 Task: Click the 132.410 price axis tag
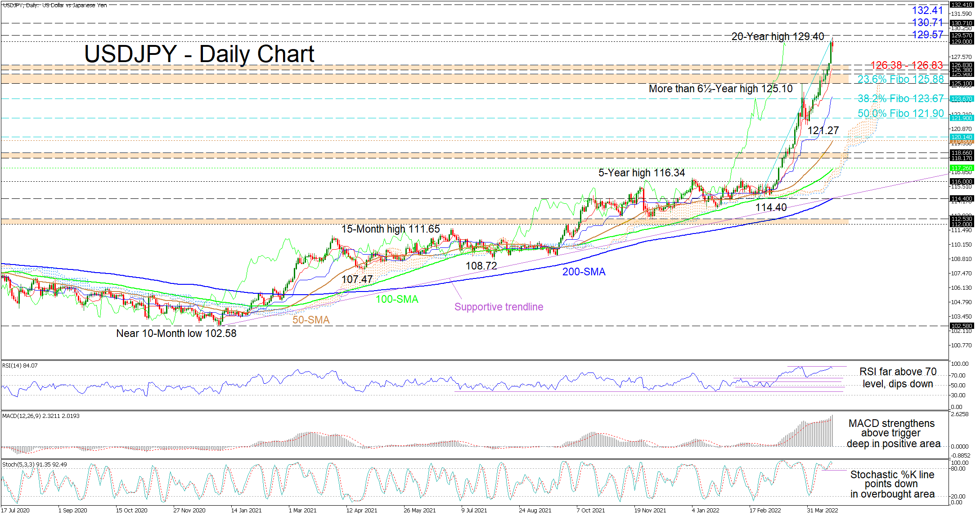[961, 4]
